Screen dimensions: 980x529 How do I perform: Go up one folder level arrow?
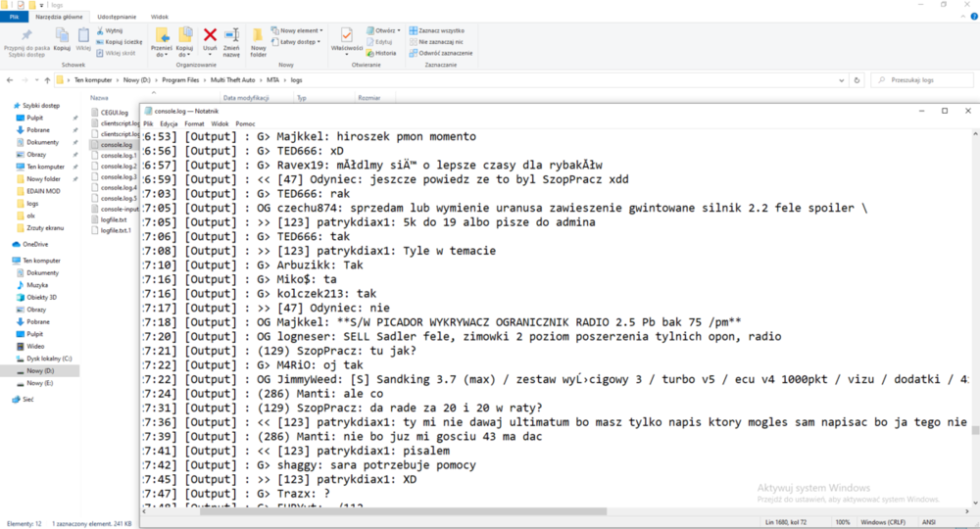point(47,80)
